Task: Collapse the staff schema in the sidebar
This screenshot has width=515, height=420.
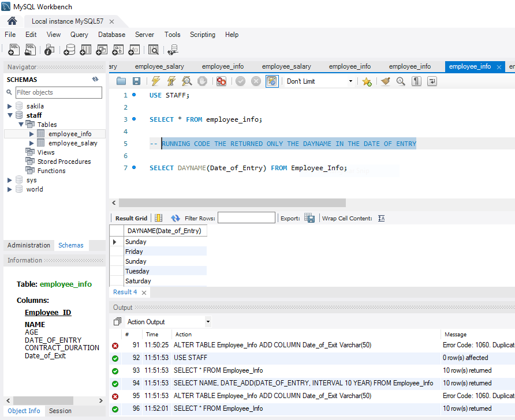Action: pyautogui.click(x=10, y=115)
